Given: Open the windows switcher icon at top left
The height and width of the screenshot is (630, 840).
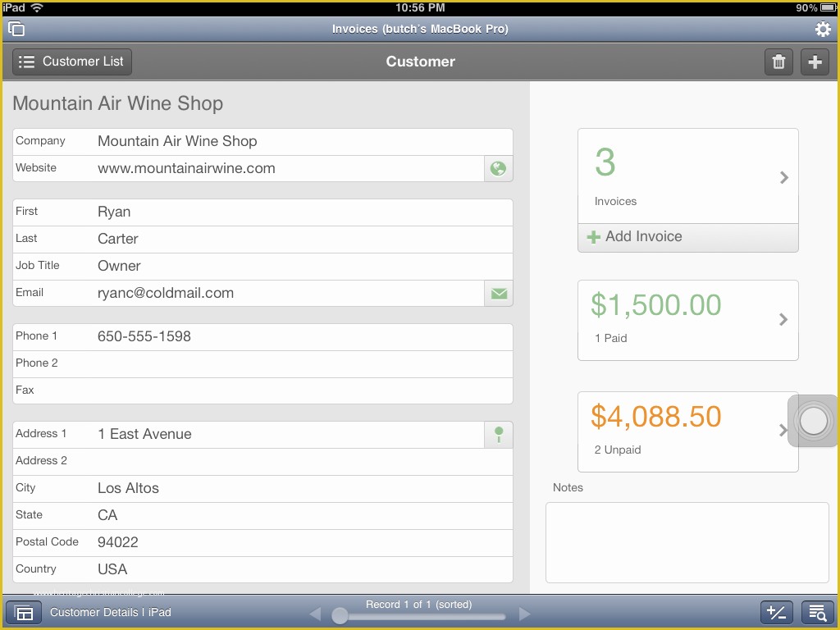Looking at the screenshot, I should point(16,29).
